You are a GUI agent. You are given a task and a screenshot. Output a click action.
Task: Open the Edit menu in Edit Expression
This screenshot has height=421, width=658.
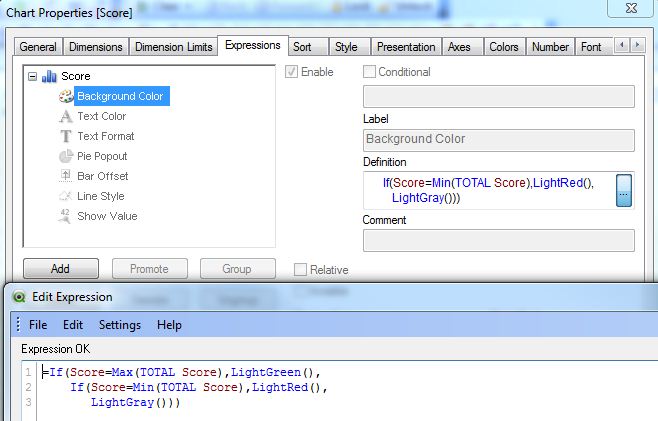coord(73,325)
